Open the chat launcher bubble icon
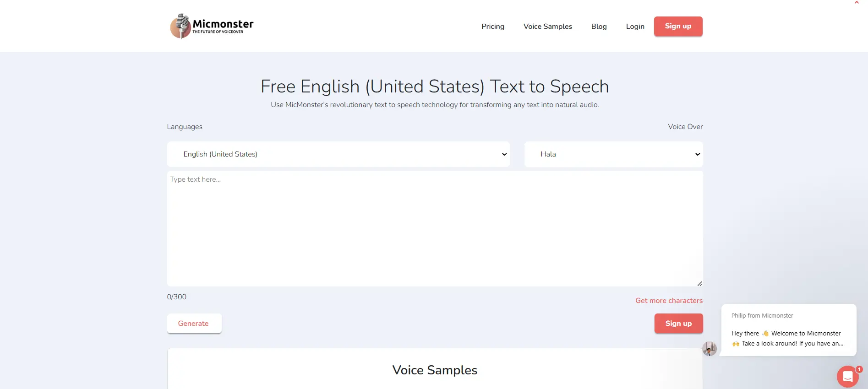The image size is (868, 389). 847,377
